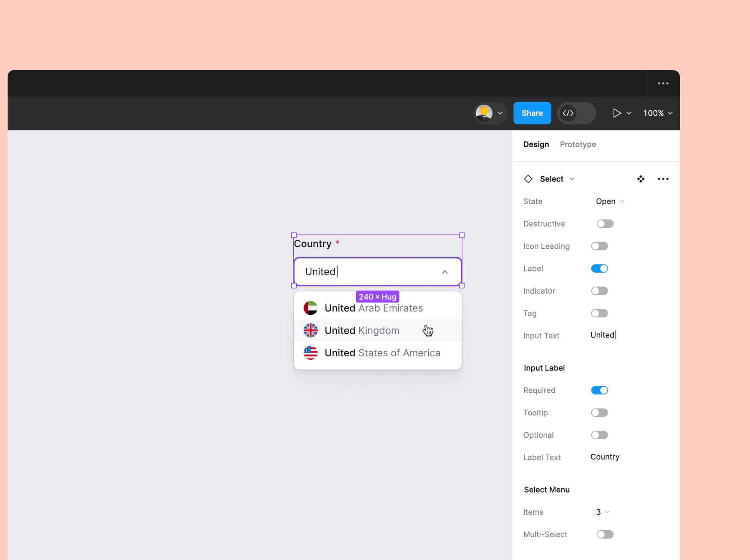Turn off the Required toggle

pyautogui.click(x=599, y=390)
